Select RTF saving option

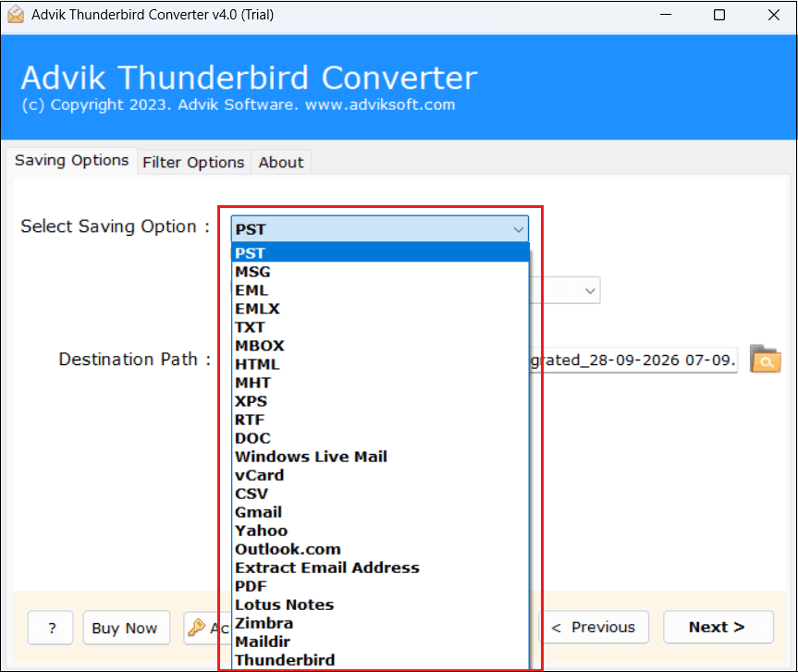coord(381,420)
